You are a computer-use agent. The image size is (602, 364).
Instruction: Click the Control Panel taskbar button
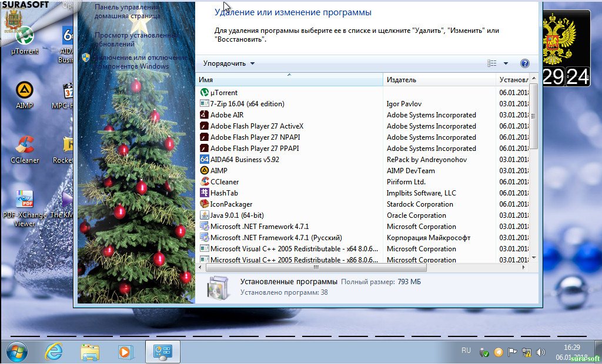click(162, 351)
